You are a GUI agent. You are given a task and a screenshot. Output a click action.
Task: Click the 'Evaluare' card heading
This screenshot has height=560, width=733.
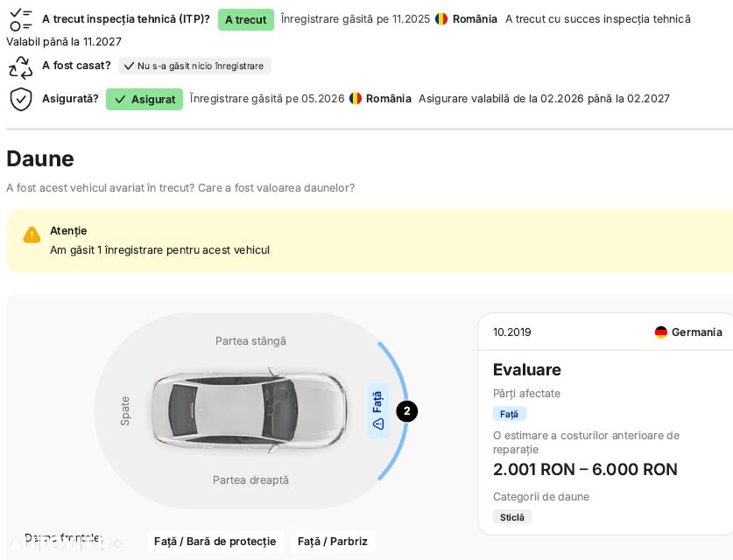click(527, 369)
